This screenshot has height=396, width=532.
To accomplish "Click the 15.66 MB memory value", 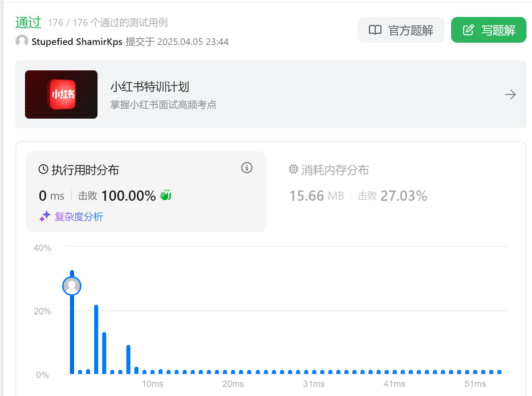I will 316,196.
